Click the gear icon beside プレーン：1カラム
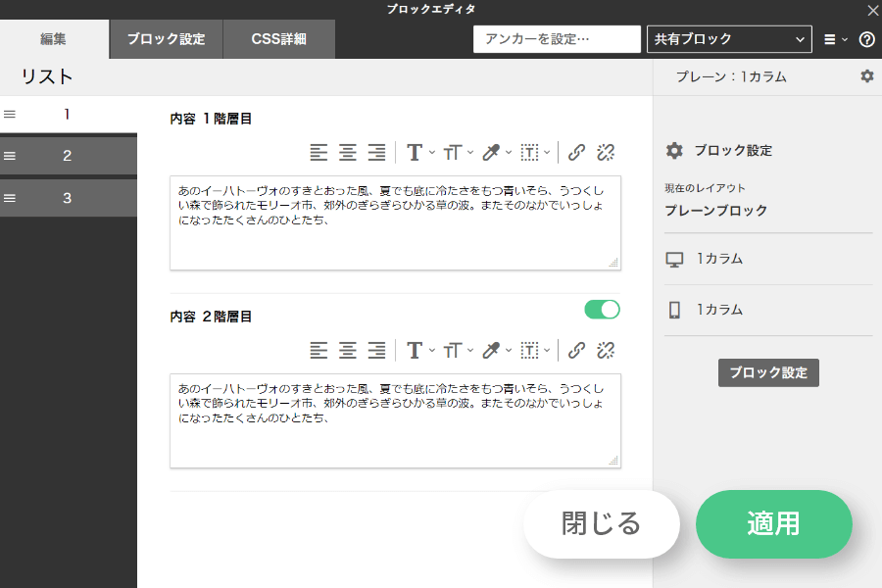Viewport: 882px width, 588px height. pos(866,76)
